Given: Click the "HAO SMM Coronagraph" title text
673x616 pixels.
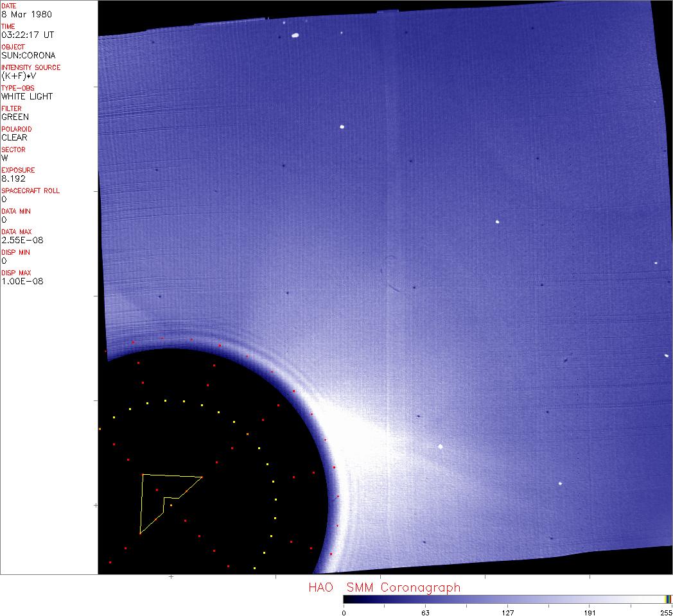Looking at the screenshot, I should [384, 587].
